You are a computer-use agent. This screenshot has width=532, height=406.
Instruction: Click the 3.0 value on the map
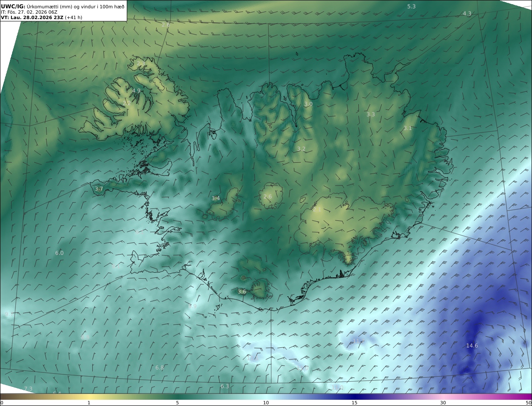[308, 104]
